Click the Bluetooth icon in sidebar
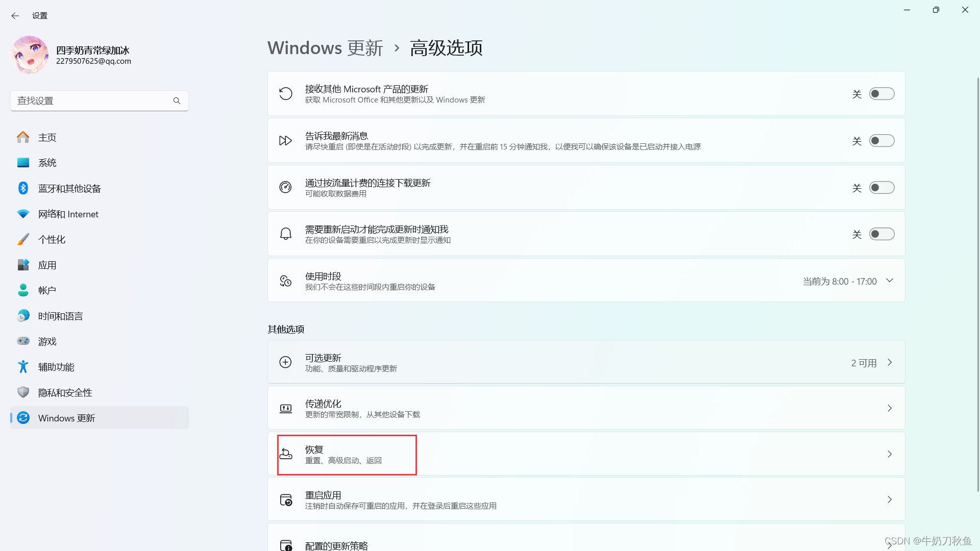 click(23, 188)
